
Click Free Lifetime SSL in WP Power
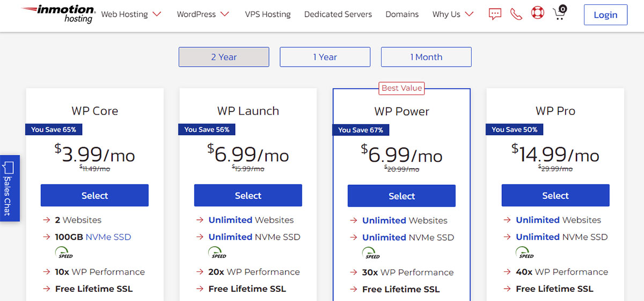click(x=401, y=290)
